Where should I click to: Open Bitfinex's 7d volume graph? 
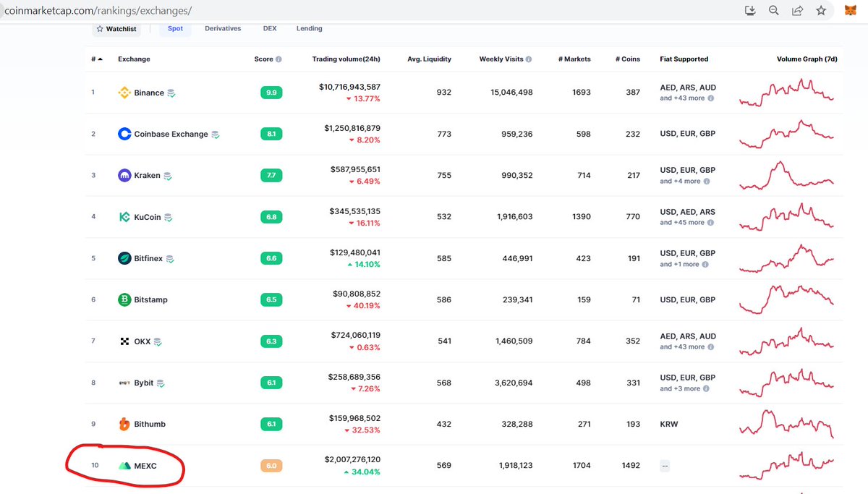(786, 258)
